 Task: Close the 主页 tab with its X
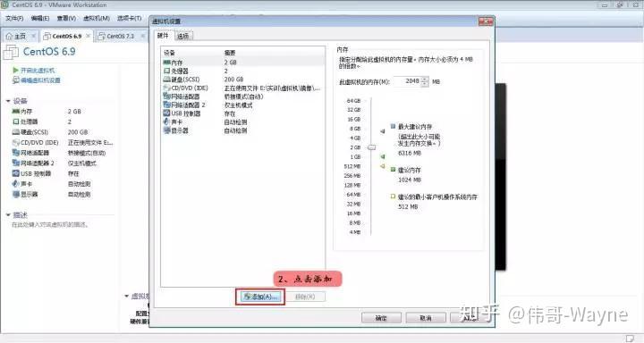point(34,36)
